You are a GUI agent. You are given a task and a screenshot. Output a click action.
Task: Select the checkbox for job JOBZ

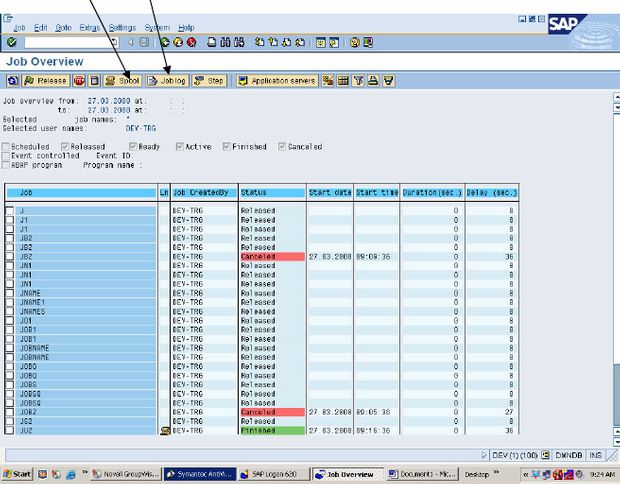click(9, 412)
